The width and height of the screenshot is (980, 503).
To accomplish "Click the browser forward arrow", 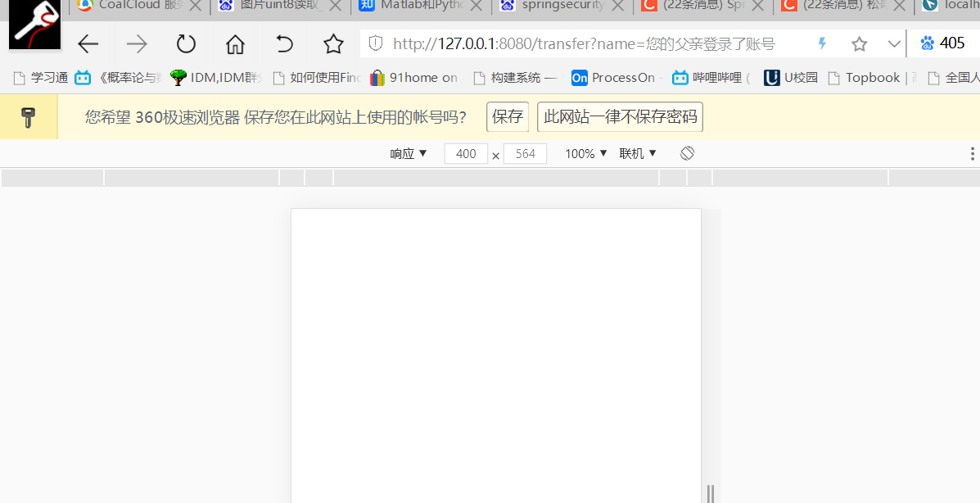I will pyautogui.click(x=137, y=43).
